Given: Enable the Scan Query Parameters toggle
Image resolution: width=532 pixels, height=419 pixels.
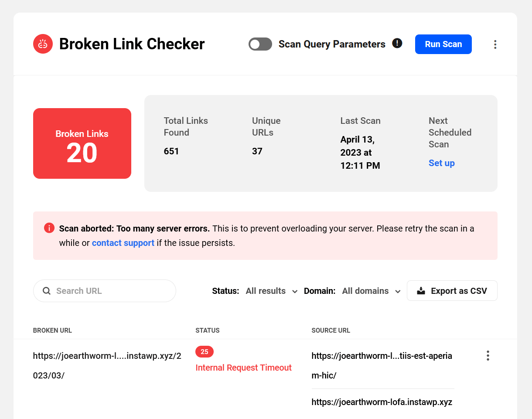Looking at the screenshot, I should [260, 44].
